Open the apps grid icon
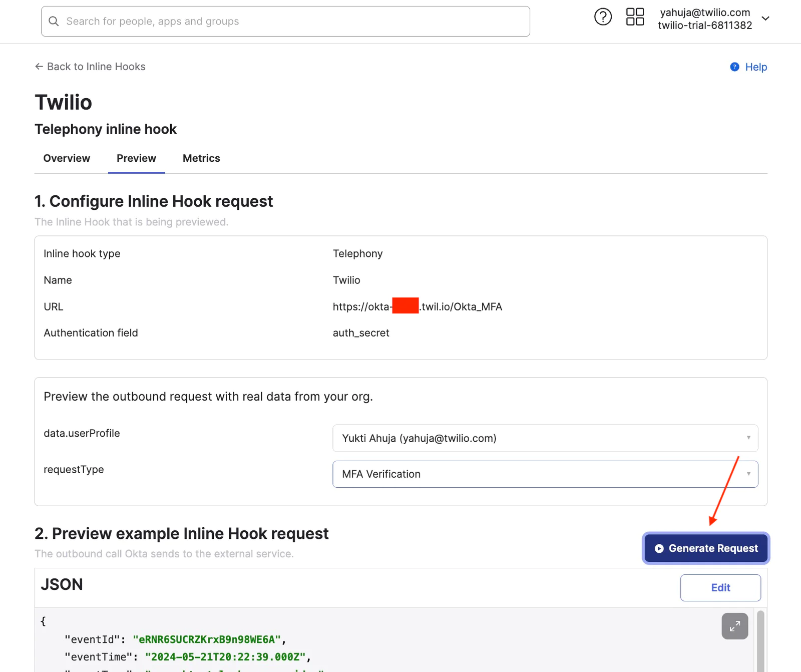Image resolution: width=801 pixels, height=672 pixels. [x=635, y=17]
